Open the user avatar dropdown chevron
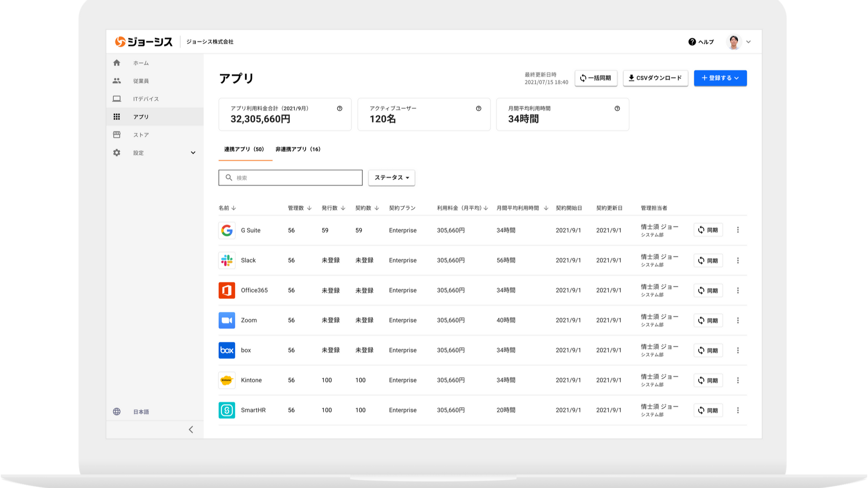 (x=748, y=42)
